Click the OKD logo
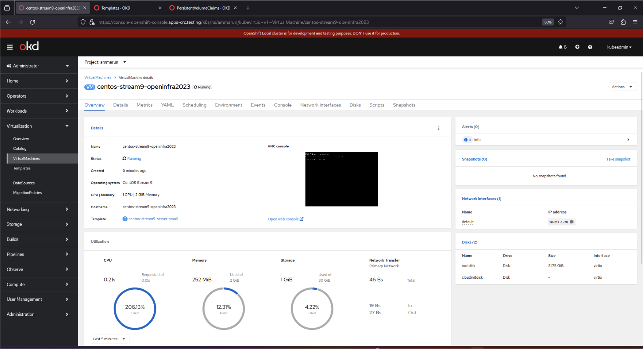Screen dimensions: 644x355 tap(29, 46)
